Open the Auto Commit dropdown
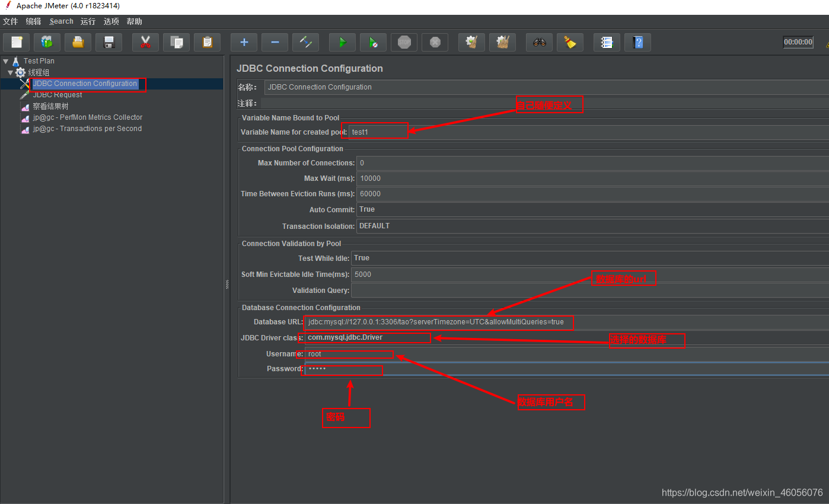 (x=592, y=209)
